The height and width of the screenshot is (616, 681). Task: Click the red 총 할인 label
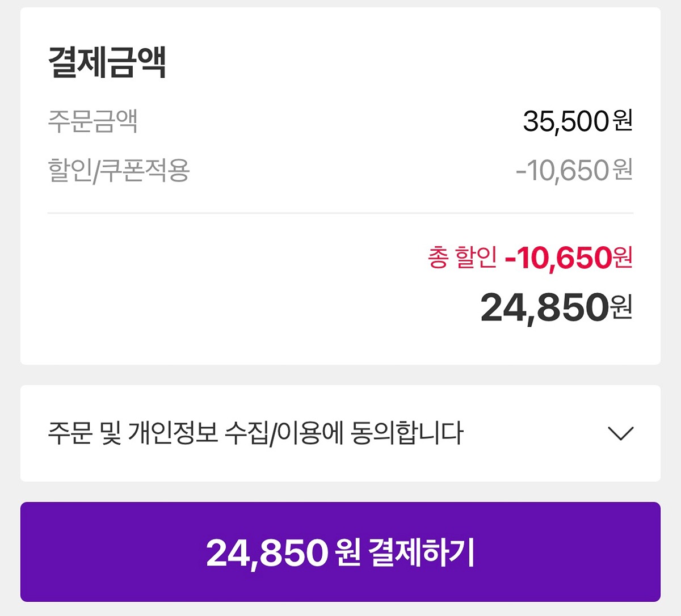point(462,258)
